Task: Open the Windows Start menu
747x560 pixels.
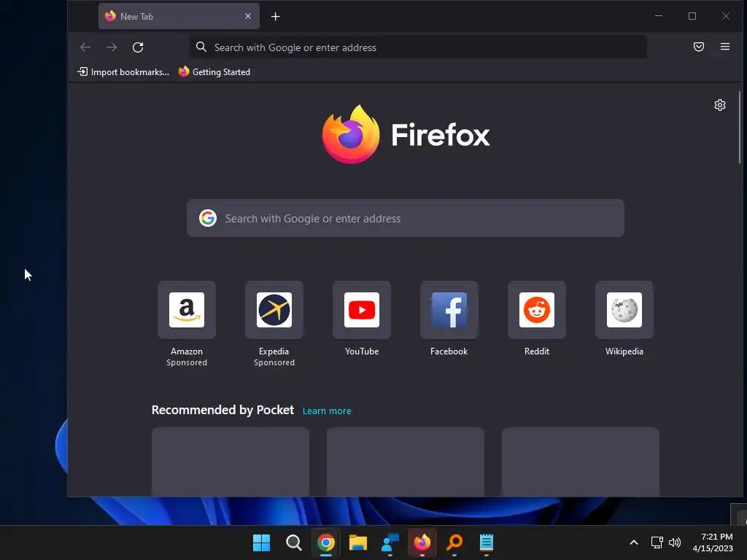Action: click(x=261, y=542)
